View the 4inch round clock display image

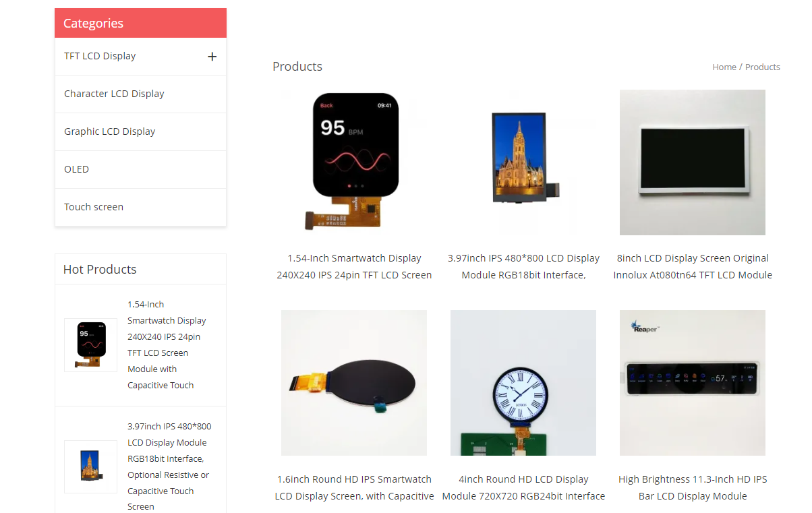[x=523, y=383]
